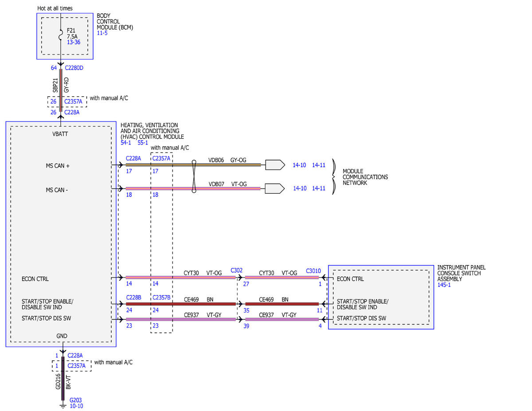Click pin 35 on the CE469 wire
Image resolution: width=532 pixels, height=411 pixels.
pyautogui.click(x=246, y=311)
